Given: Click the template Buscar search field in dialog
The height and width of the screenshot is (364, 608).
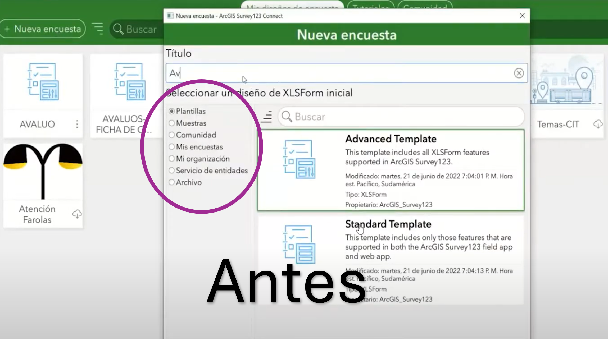Looking at the screenshot, I should pos(401,117).
